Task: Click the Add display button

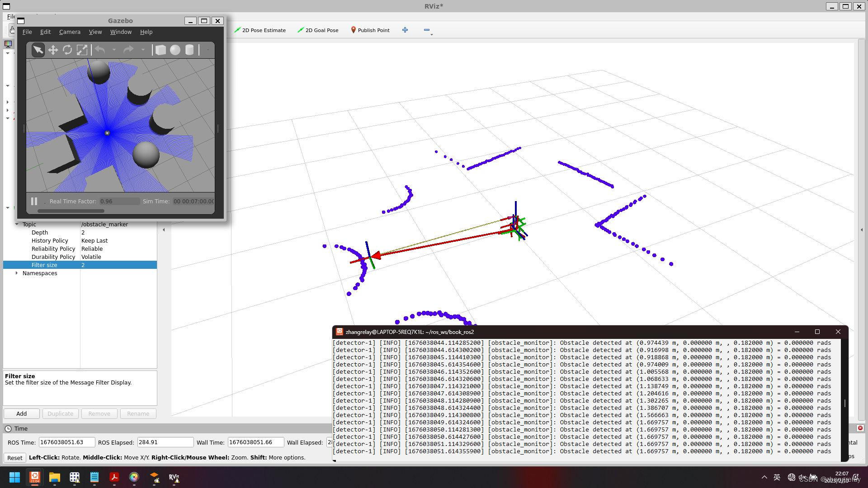Action: click(21, 414)
